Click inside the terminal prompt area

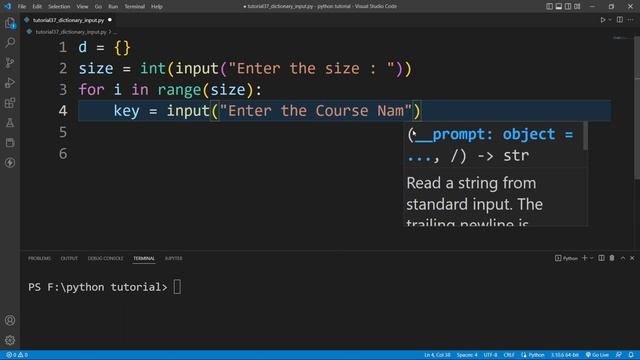[177, 287]
